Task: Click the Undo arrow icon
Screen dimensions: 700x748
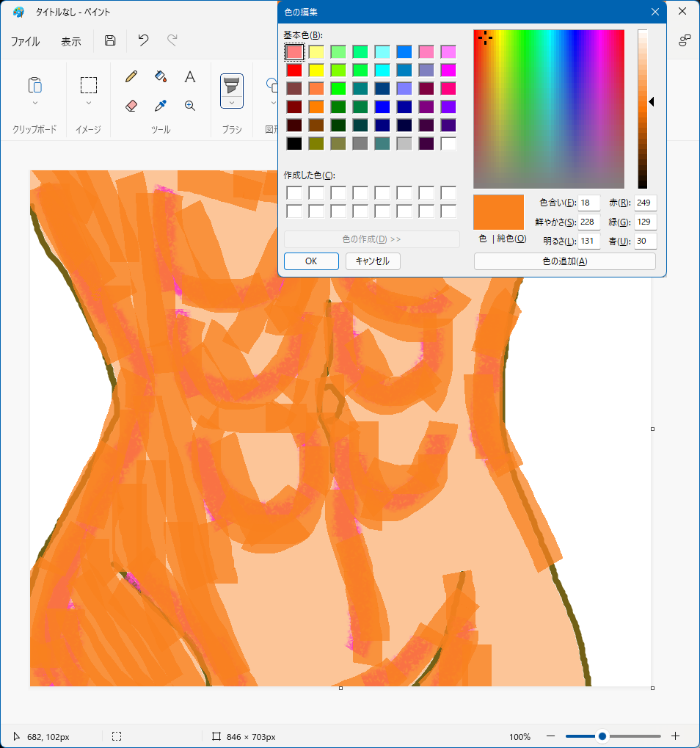Action: 144,41
